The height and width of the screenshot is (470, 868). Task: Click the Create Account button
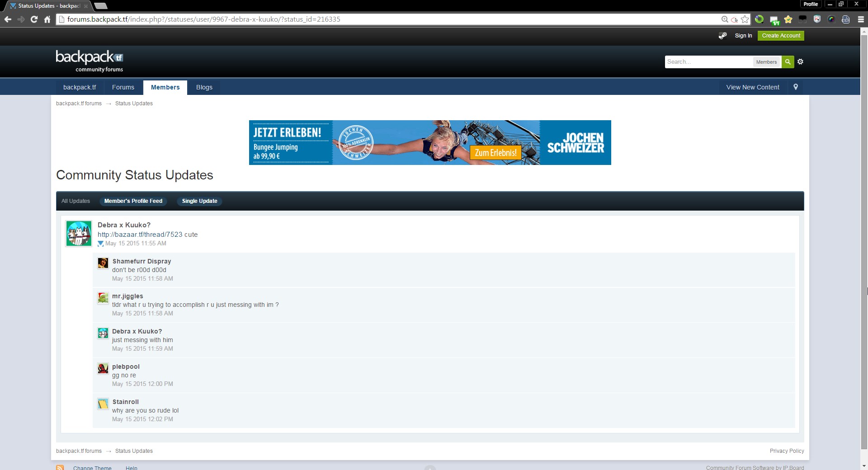pyautogui.click(x=781, y=36)
